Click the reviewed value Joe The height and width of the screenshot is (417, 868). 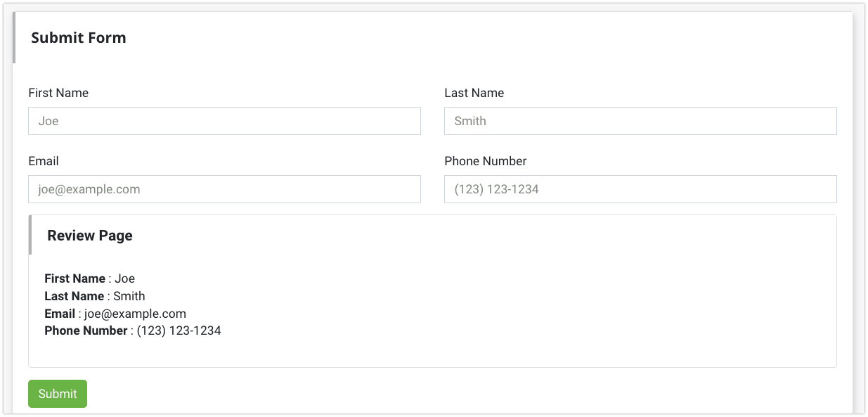pos(125,278)
